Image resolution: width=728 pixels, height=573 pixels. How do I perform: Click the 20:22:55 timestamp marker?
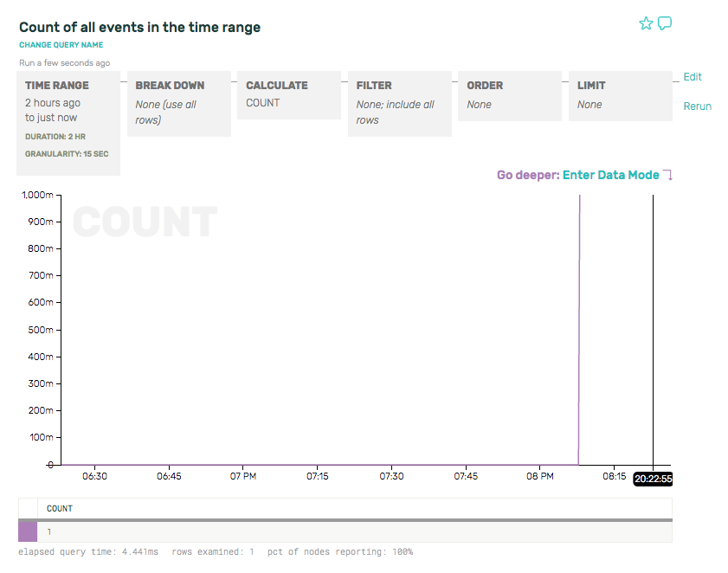(x=653, y=478)
